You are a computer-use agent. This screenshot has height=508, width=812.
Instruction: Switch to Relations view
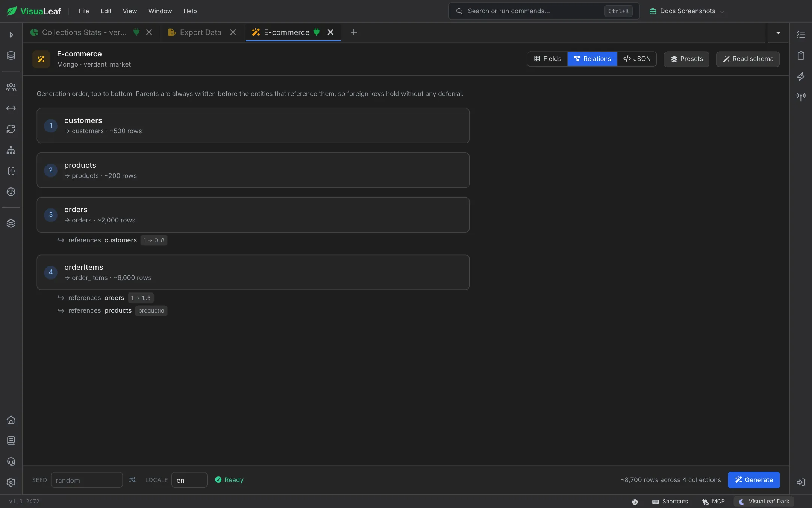point(592,59)
